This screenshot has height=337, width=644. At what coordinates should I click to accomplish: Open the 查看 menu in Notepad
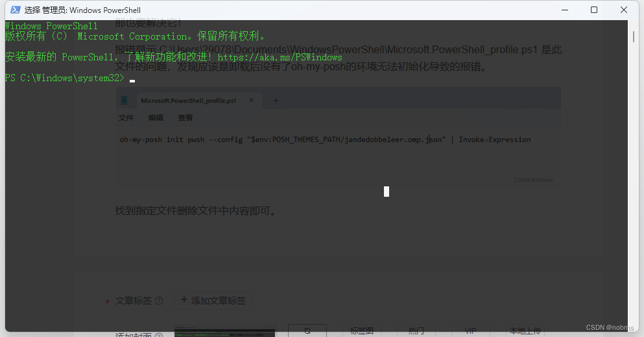185,118
